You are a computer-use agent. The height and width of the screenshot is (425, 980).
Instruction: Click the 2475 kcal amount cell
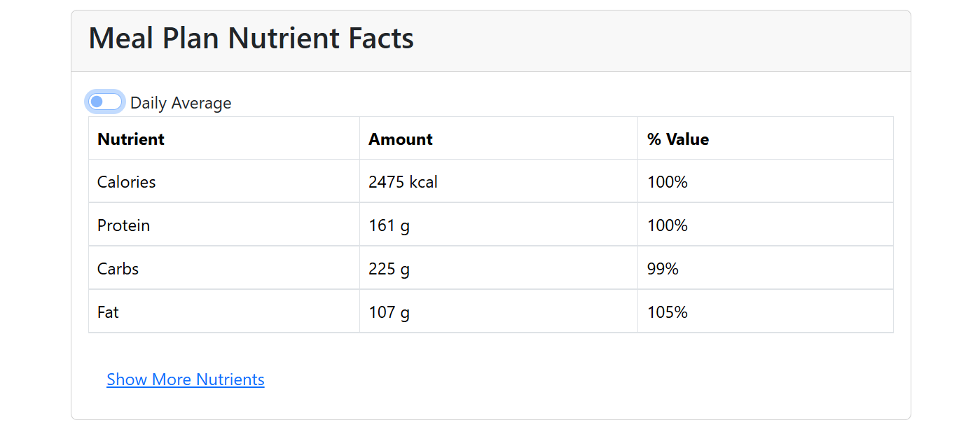tap(403, 182)
